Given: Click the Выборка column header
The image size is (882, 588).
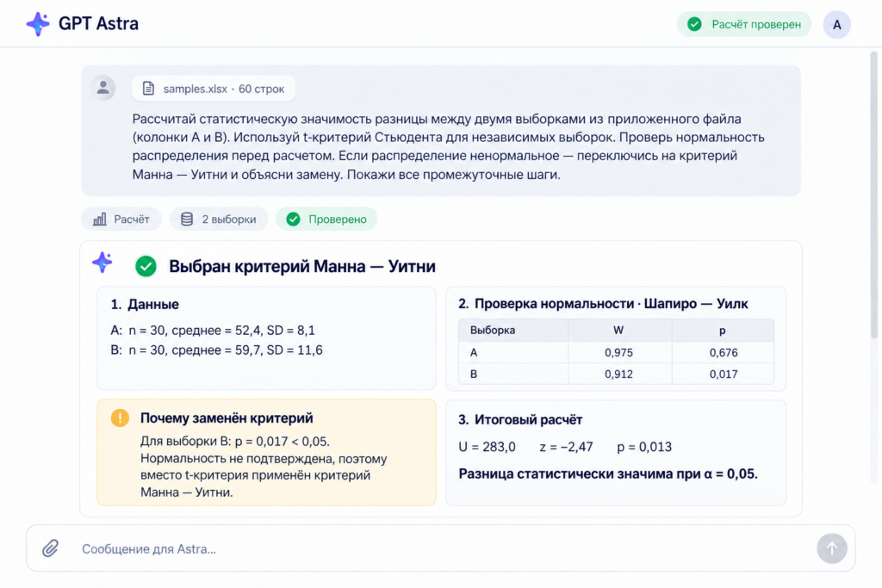Looking at the screenshot, I should coord(493,330).
